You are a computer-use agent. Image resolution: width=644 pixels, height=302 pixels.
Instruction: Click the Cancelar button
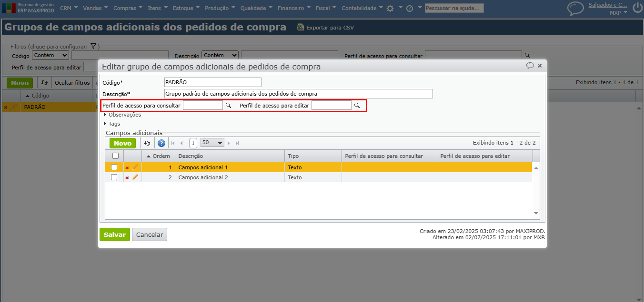tap(150, 234)
